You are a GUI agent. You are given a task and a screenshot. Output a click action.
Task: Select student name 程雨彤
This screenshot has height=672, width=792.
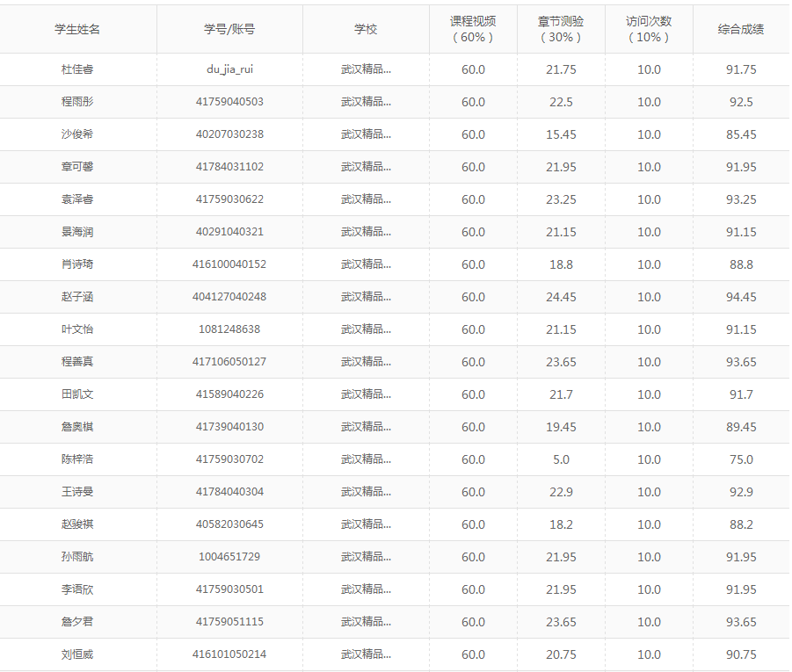point(77,102)
